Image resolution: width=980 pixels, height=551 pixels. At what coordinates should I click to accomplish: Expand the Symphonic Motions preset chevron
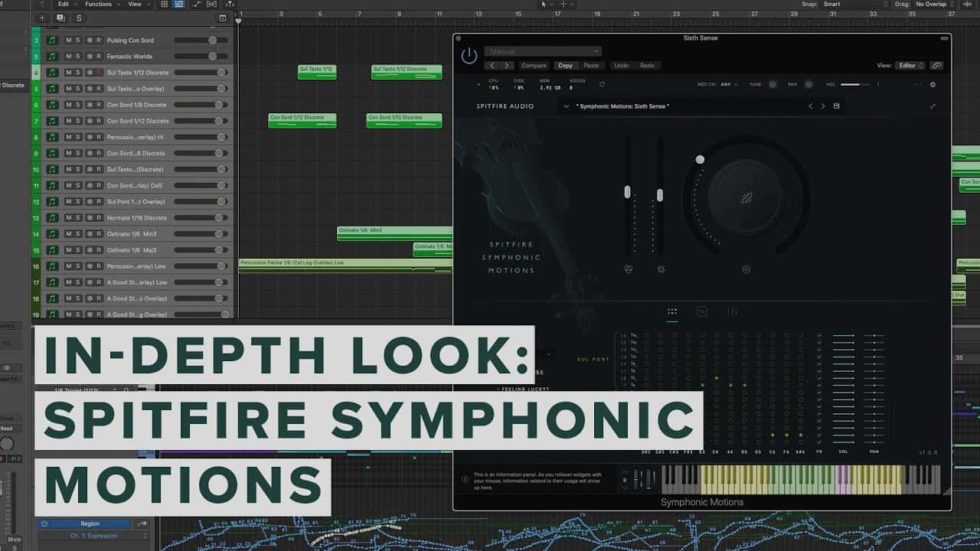566,106
